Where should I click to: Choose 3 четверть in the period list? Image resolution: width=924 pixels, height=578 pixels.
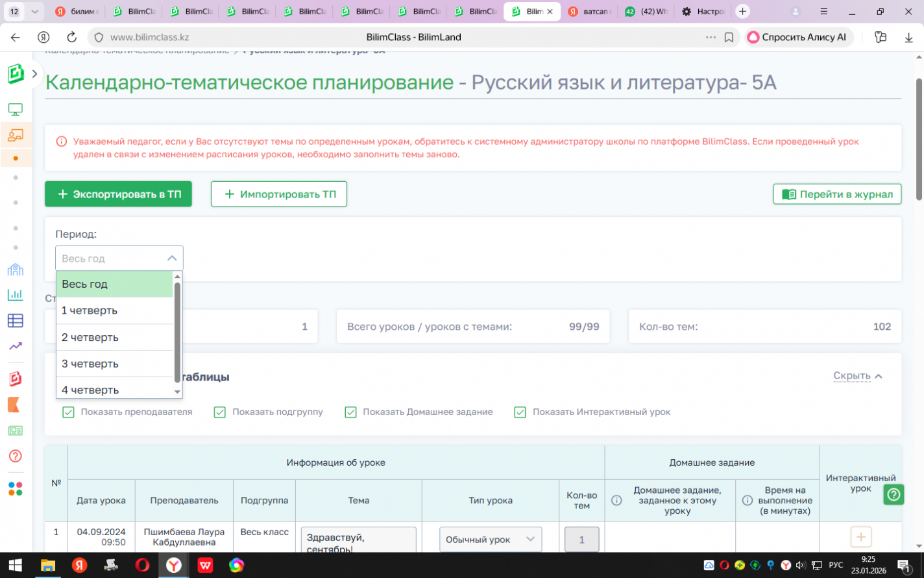point(90,364)
